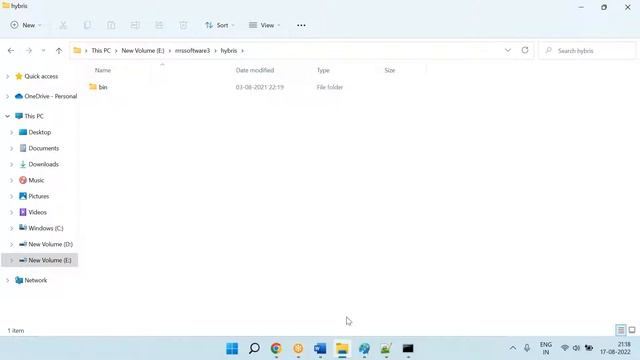The image size is (640, 360).
Task: Open the Windows Start menu
Action: pyautogui.click(x=232, y=349)
